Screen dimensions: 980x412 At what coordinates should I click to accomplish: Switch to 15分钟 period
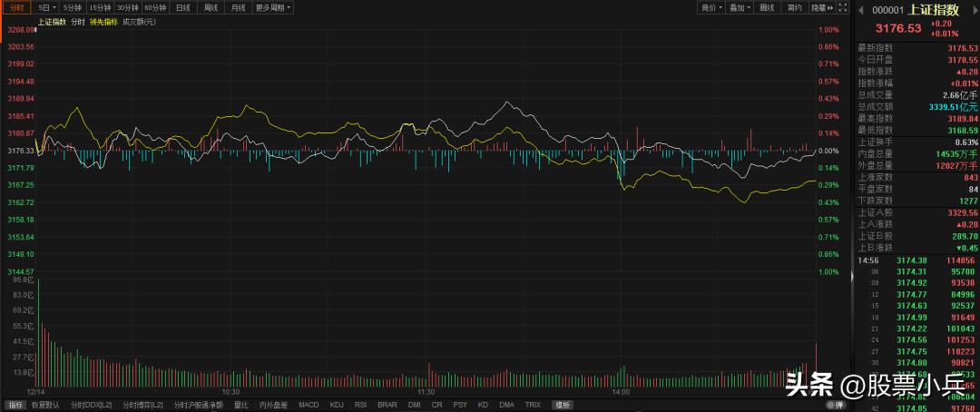100,7
